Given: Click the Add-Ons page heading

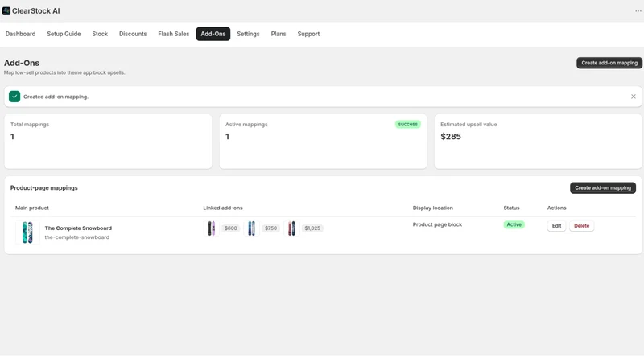Looking at the screenshot, I should pyautogui.click(x=22, y=63).
